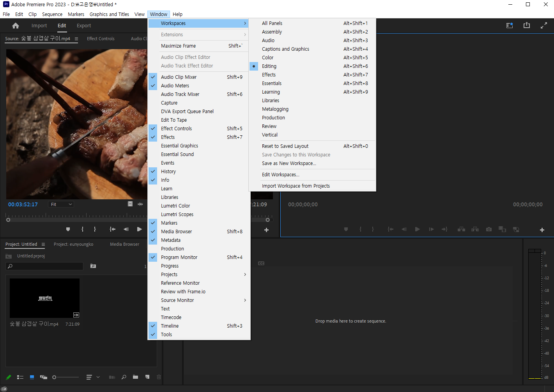Click Lift button in Program Monitor
This screenshot has height=392, width=554.
(x=461, y=229)
